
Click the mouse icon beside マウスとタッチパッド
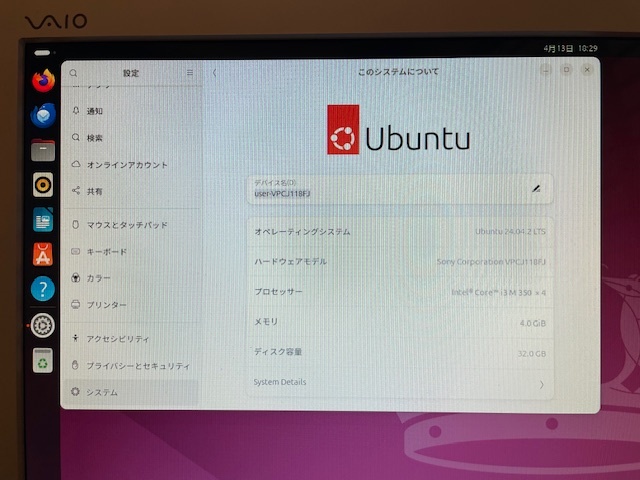pos(76,224)
